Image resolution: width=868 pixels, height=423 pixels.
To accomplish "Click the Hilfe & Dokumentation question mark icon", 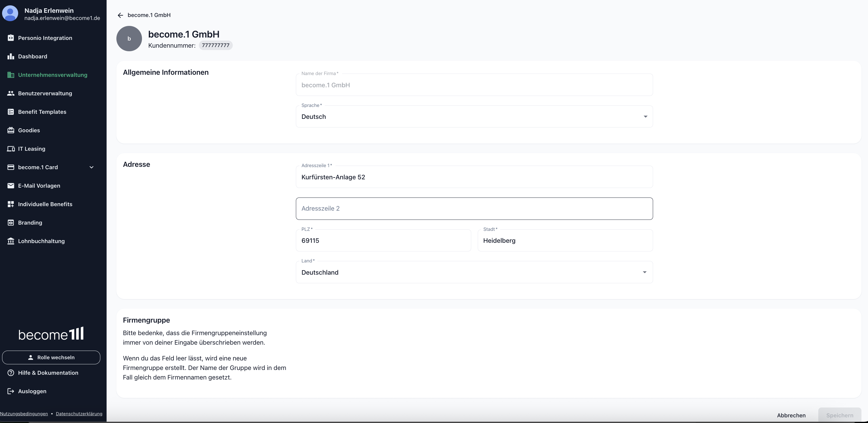I will [x=11, y=373].
